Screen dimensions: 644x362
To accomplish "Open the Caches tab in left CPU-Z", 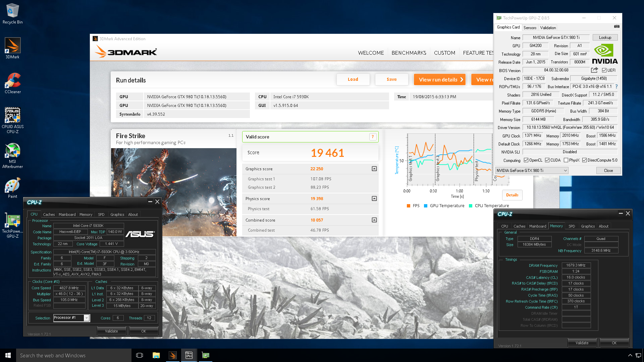I will coord(49,215).
